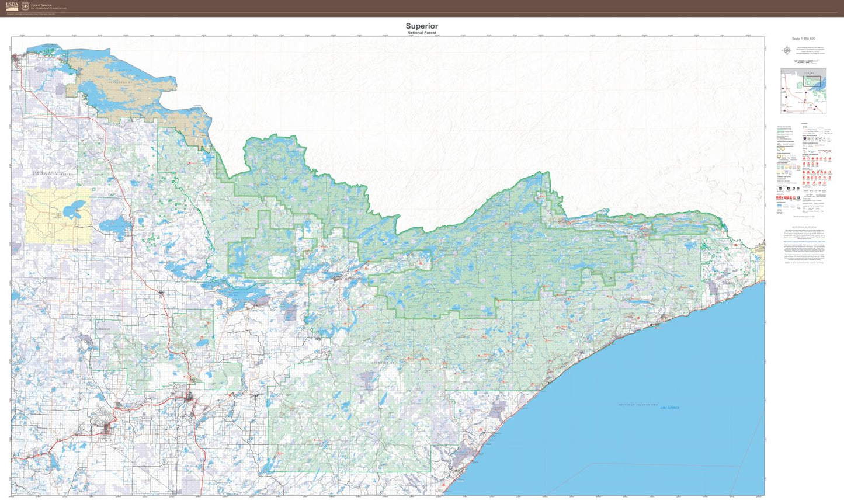This screenshot has width=844, height=504.
Task: Click a red campground symbol in the legend
Action: pos(805,158)
